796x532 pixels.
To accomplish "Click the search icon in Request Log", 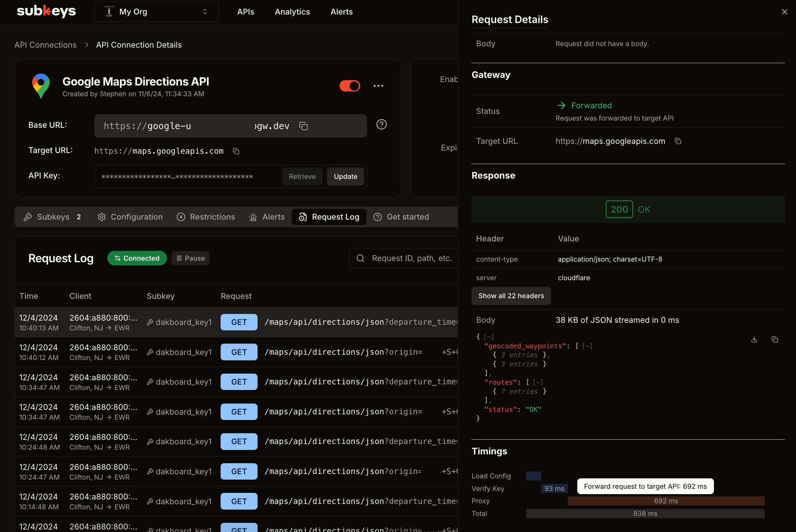I will tap(360, 258).
